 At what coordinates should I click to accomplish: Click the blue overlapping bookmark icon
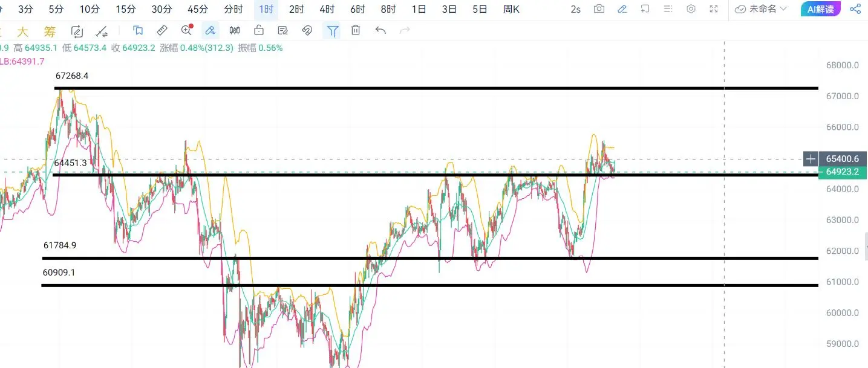point(138,30)
